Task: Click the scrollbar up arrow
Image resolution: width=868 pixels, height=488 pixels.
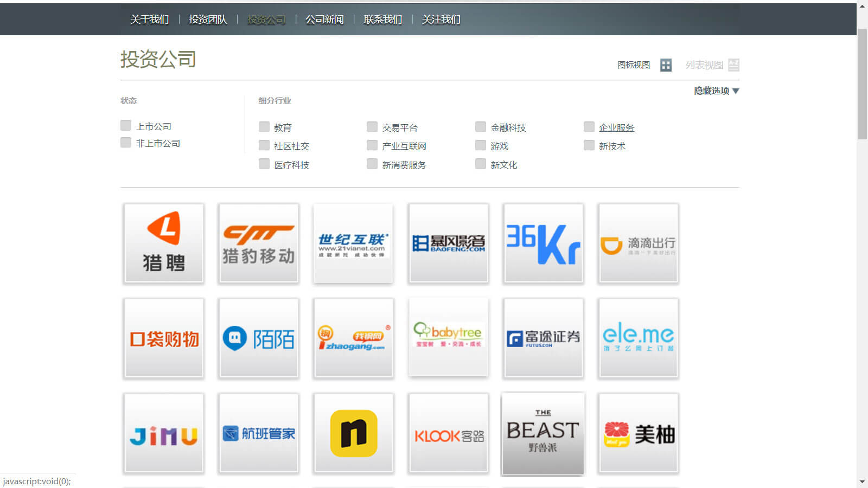Action: coord(862,7)
